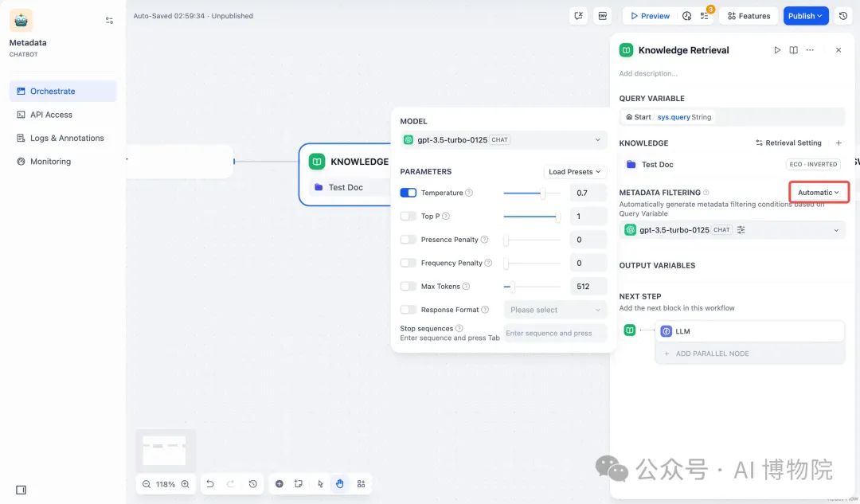Open API Access in the sidebar
This screenshot has width=860, height=504.
click(63, 115)
